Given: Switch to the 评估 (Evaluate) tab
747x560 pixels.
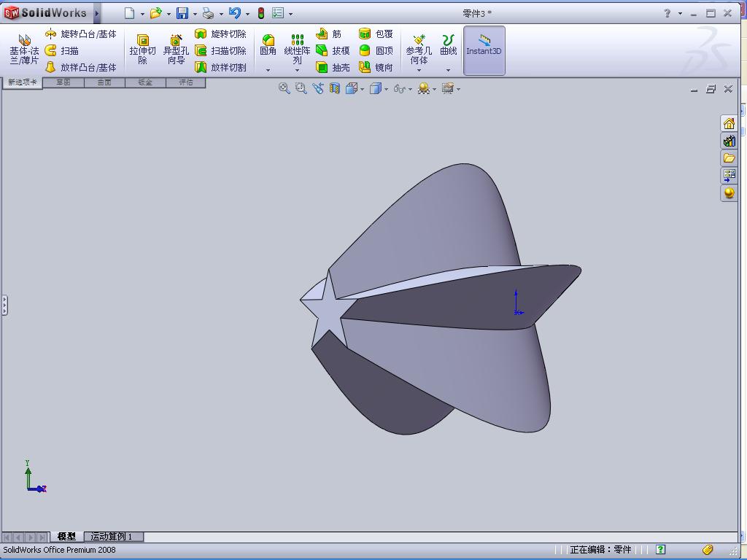Looking at the screenshot, I should (186, 82).
